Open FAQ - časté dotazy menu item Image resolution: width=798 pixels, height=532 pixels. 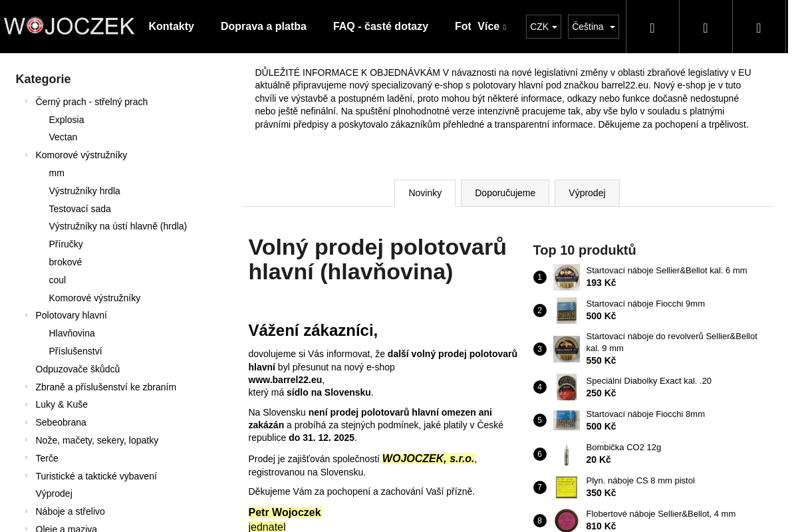pyautogui.click(x=380, y=27)
